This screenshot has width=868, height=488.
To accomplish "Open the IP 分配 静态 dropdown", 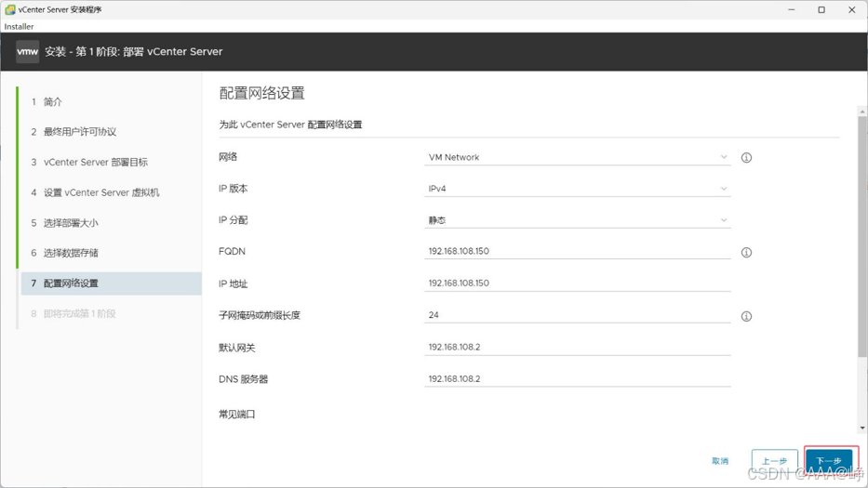I will click(x=578, y=220).
